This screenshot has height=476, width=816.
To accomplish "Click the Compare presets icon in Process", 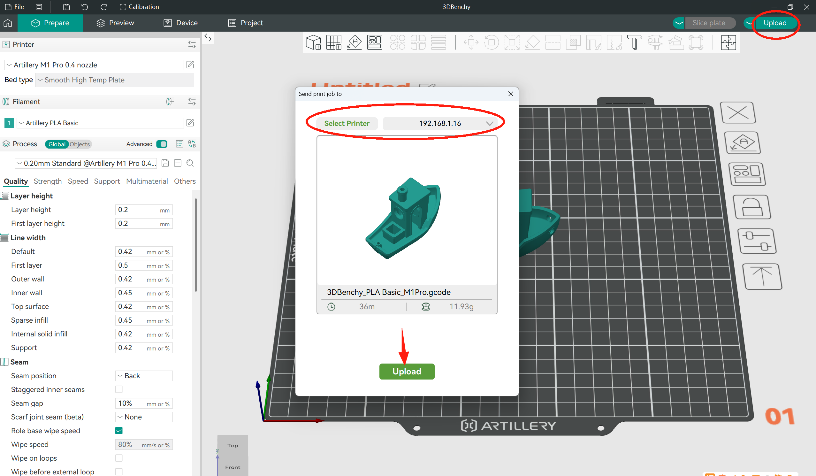I will click(x=192, y=144).
